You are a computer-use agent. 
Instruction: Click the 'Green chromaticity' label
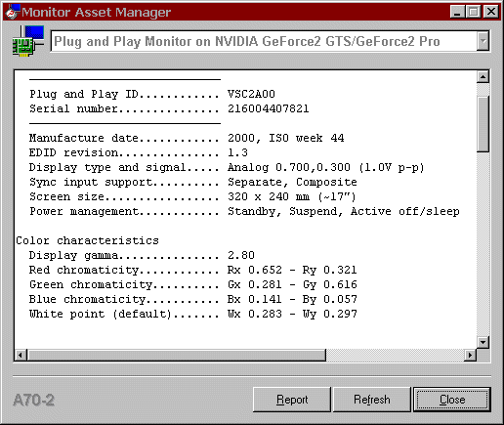click(91, 285)
